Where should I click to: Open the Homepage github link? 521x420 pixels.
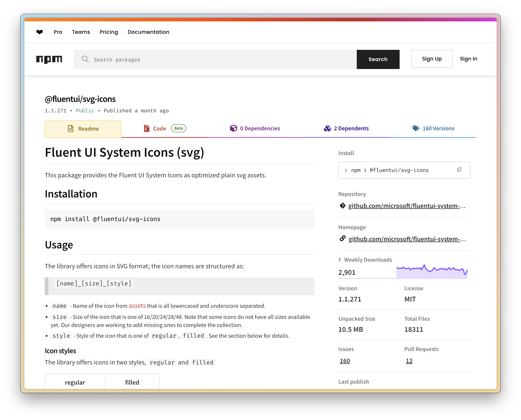tap(407, 239)
